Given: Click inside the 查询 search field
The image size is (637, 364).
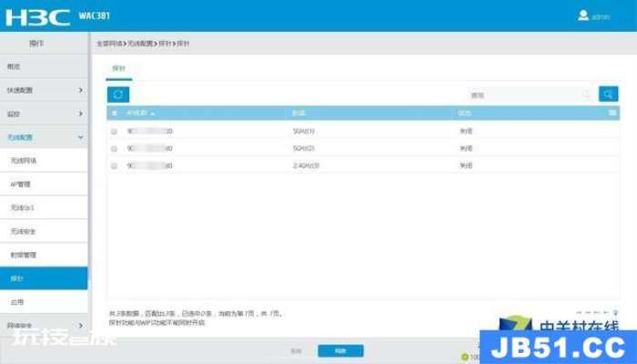Looking at the screenshot, I should click(x=531, y=95).
